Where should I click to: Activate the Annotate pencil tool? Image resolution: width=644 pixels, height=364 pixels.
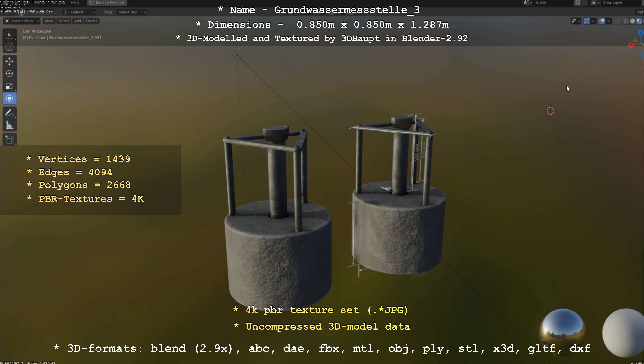9,113
